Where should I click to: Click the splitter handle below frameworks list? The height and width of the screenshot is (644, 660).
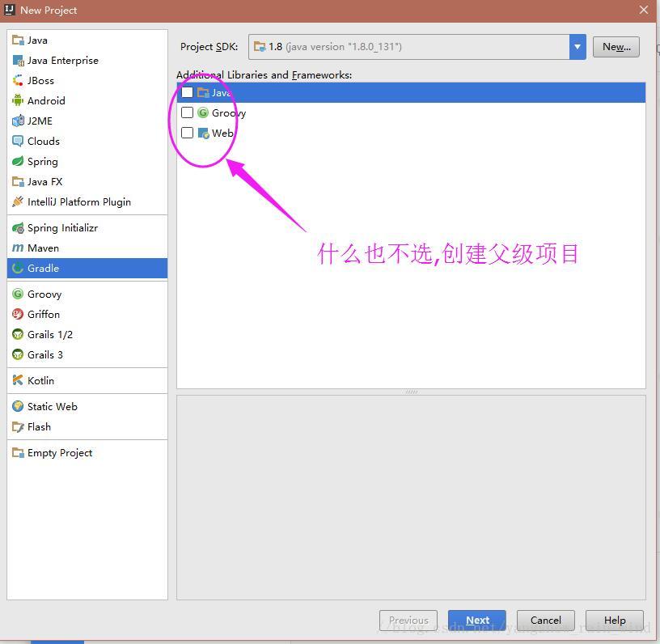[x=411, y=392]
